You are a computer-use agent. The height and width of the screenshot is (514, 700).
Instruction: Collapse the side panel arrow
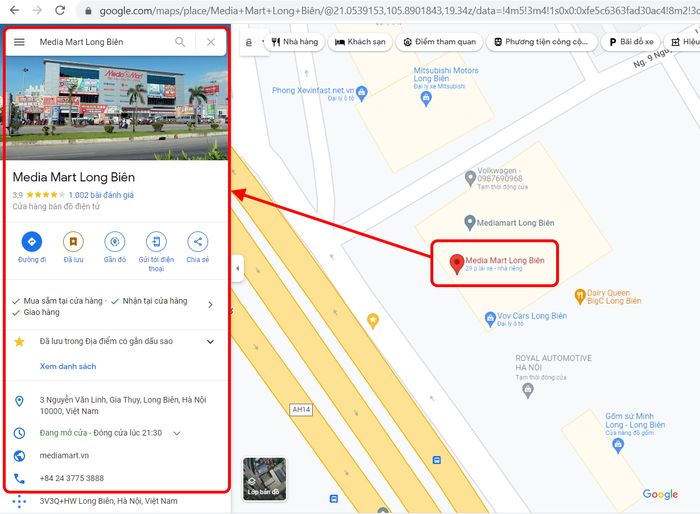(238, 268)
